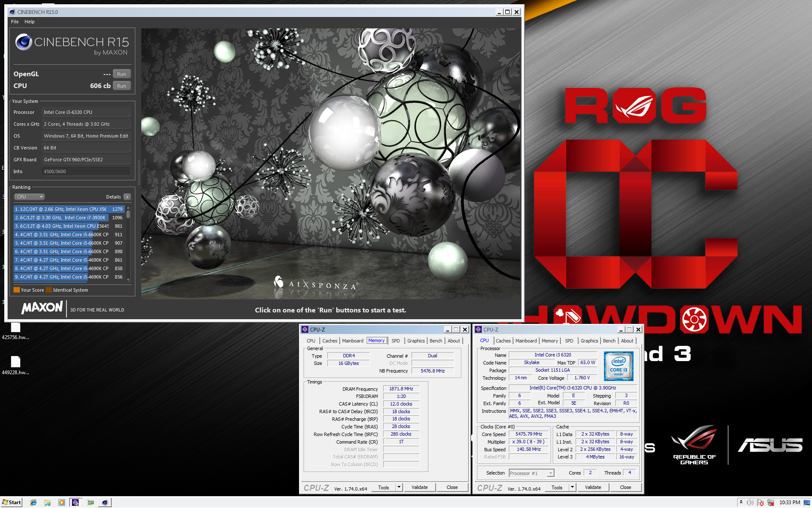The width and height of the screenshot is (812, 508).
Task: Open the Processor #1 selection dropdown
Action: (x=532, y=473)
